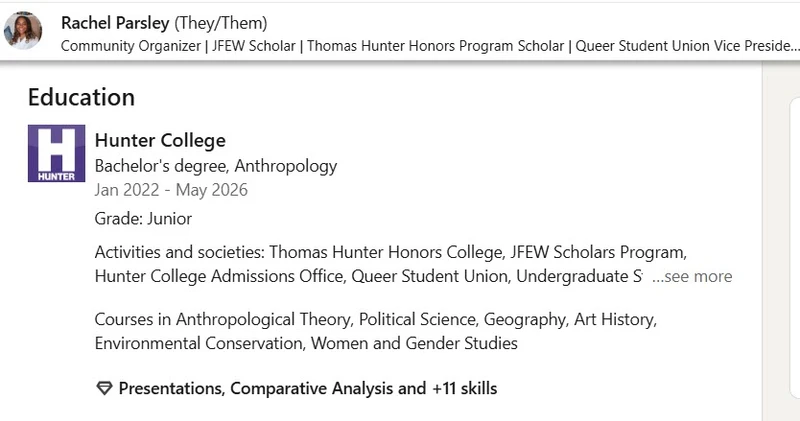800x421 pixels.
Task: Click Rachel Parsley's profile avatar photo
Action: pyautogui.click(x=23, y=30)
